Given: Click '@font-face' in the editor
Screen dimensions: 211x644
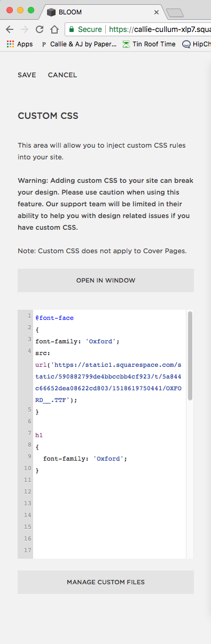Looking at the screenshot, I should click(54, 318).
